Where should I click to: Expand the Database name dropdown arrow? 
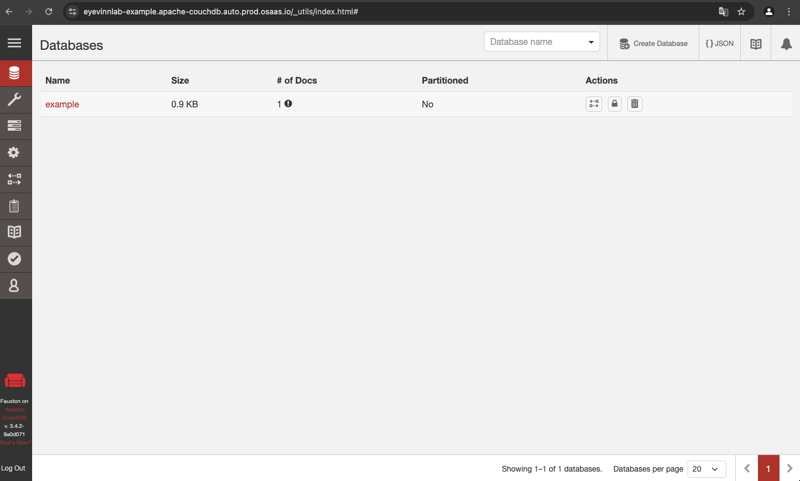[x=591, y=42]
